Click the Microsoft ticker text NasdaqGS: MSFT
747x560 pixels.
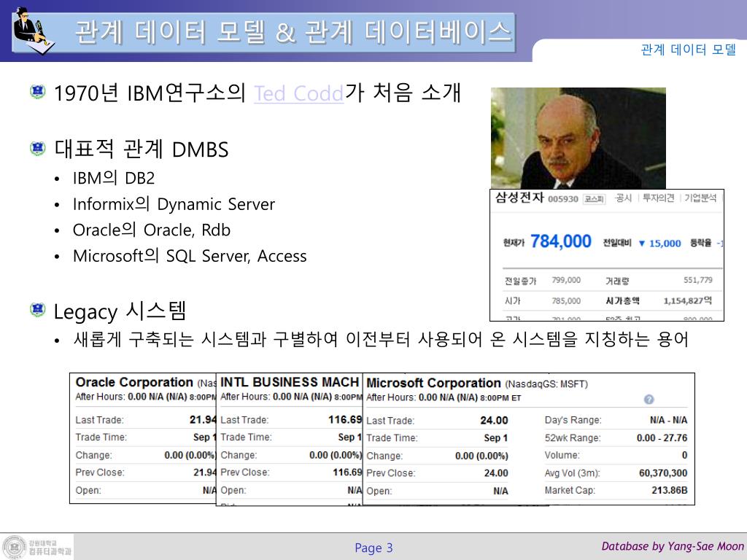coord(546,384)
